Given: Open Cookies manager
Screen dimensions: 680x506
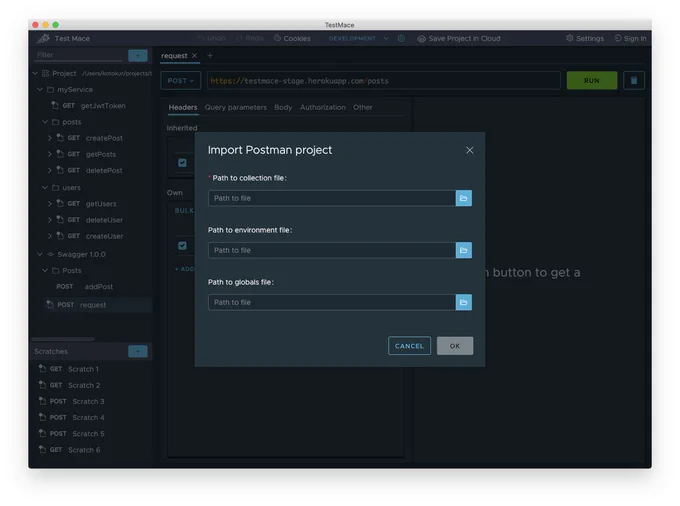Looking at the screenshot, I should 292,39.
